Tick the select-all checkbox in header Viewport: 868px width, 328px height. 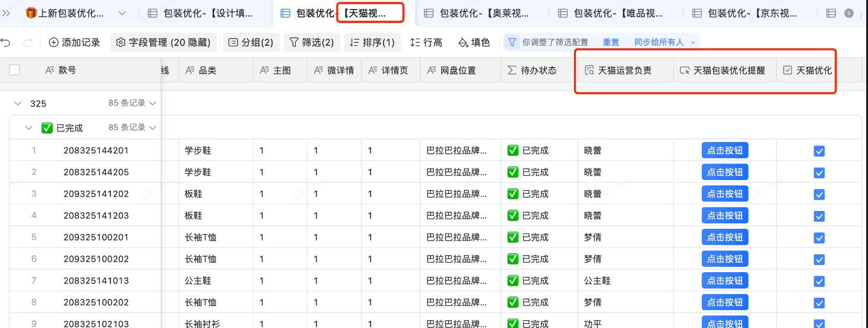coord(14,70)
